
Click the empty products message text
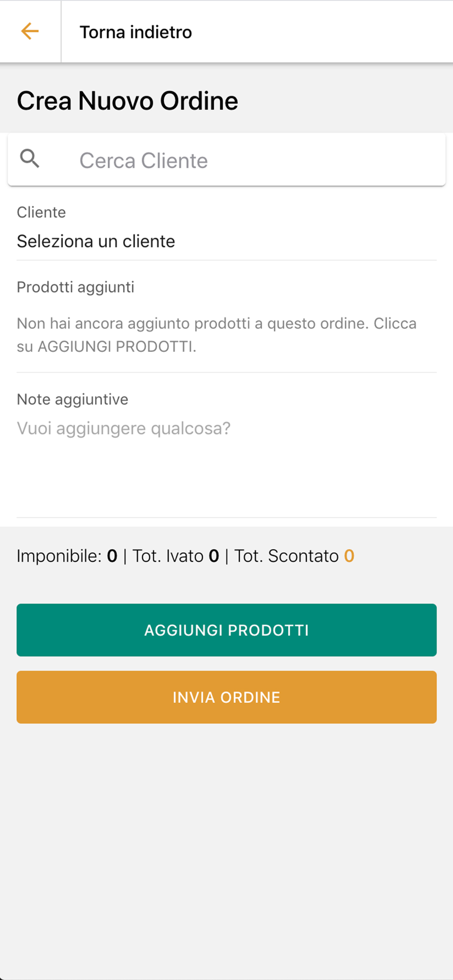(x=217, y=335)
